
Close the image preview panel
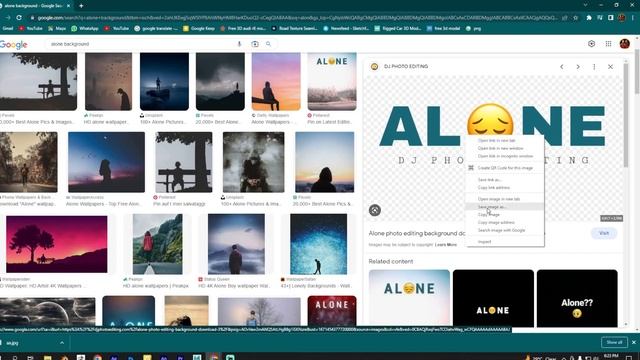pos(610,67)
